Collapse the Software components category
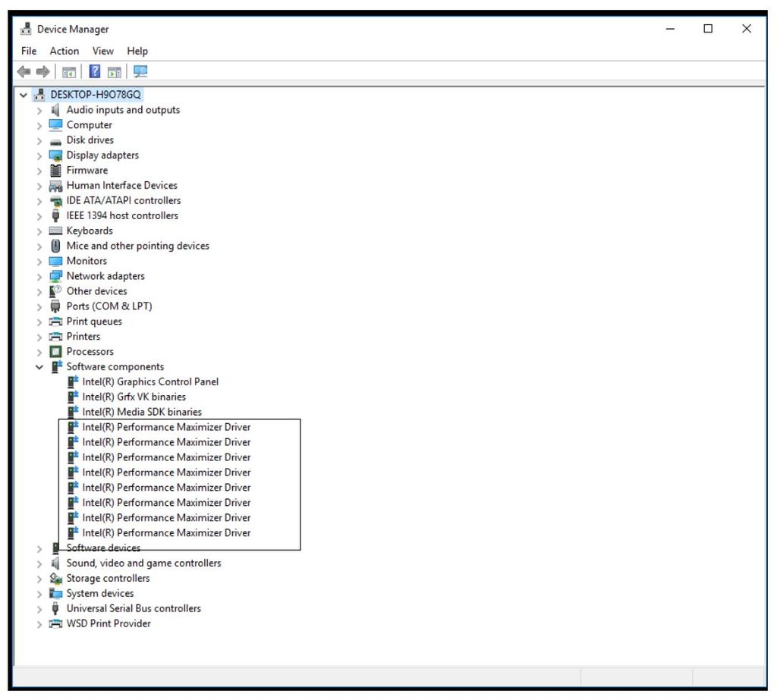777x700 pixels. coord(39,366)
